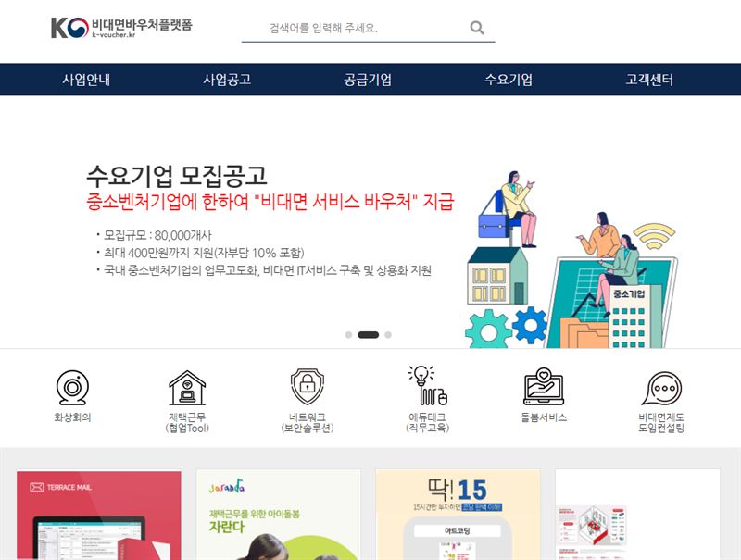Switch to the first banner slide dot
Image resolution: width=741 pixels, height=560 pixels.
click(348, 335)
